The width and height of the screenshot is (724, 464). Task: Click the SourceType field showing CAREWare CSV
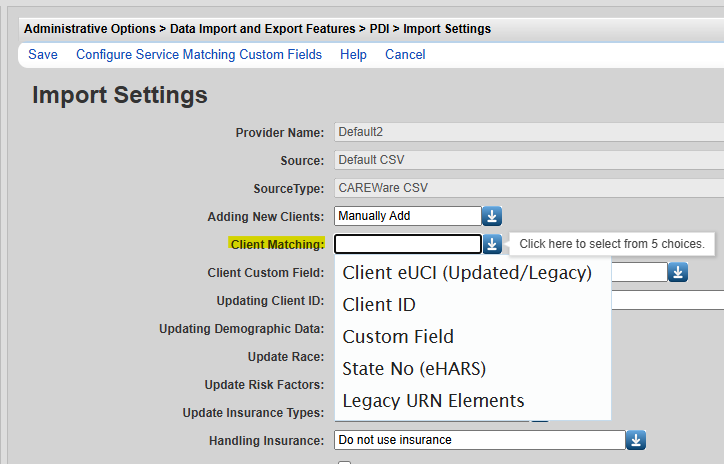pyautogui.click(x=528, y=188)
